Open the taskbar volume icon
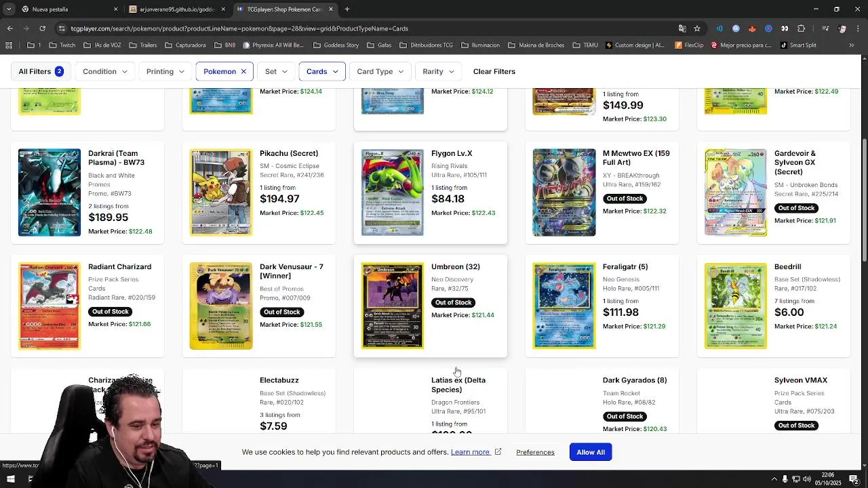Viewport: 868px width, 488px height. pyautogui.click(x=807, y=479)
